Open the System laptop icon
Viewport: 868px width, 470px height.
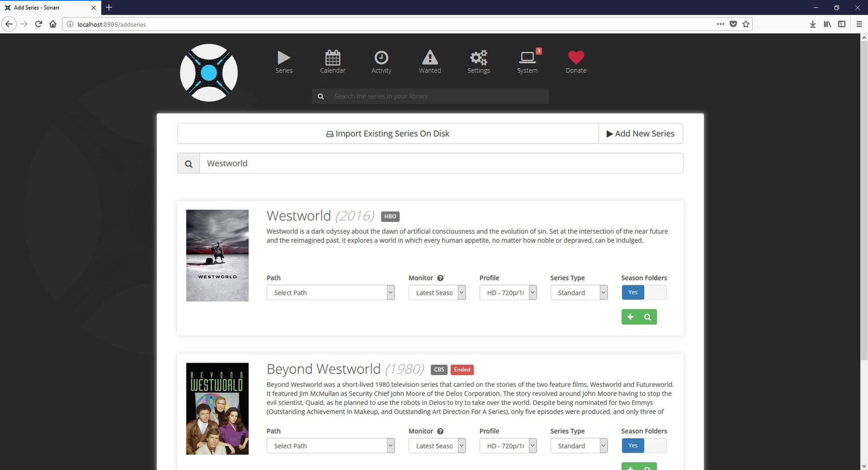pos(527,57)
